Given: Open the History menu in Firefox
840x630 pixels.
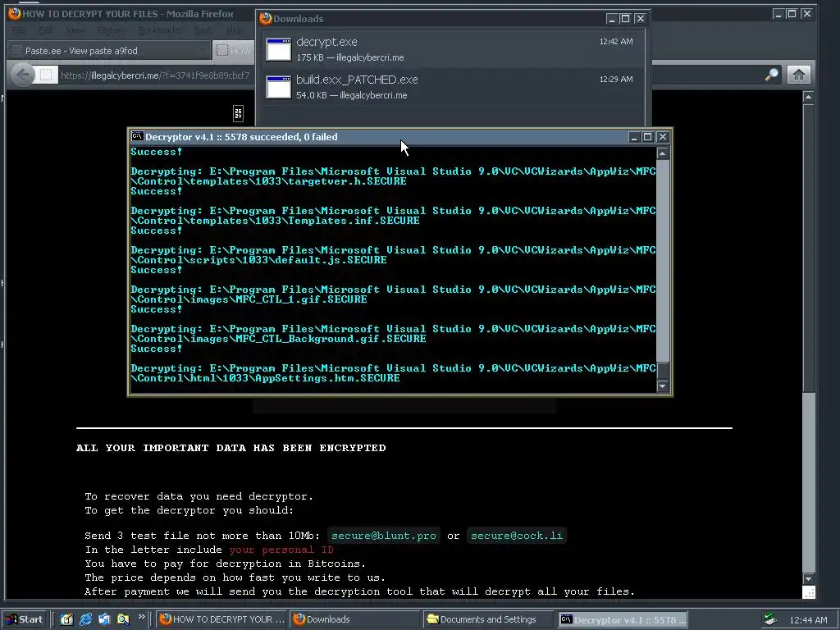Looking at the screenshot, I should 110,30.
